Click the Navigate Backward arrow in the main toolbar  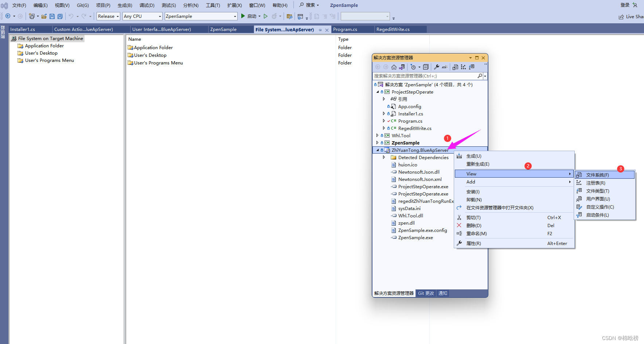coord(8,16)
